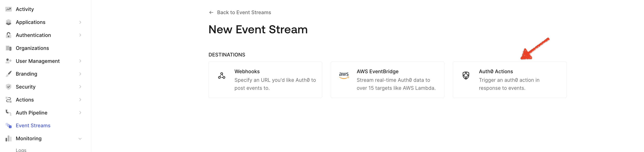Click the Applications layers icon
The image size is (644, 152).
click(9, 22)
